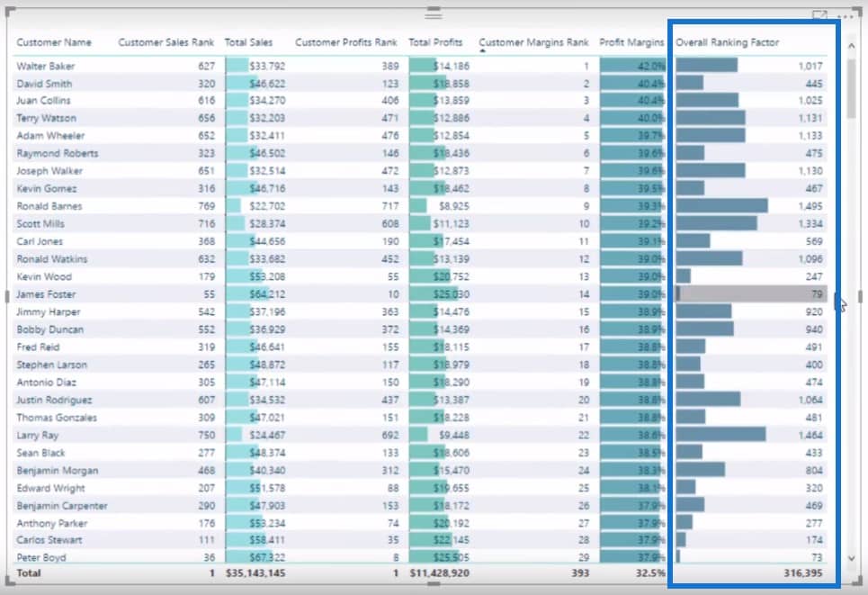This screenshot has width=868, height=595.
Task: Select Raymond Roberts customer cell
Action: 57,153
